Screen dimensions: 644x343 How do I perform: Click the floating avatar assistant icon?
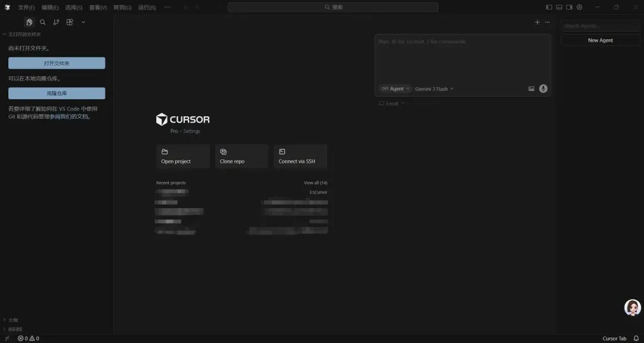click(x=633, y=307)
